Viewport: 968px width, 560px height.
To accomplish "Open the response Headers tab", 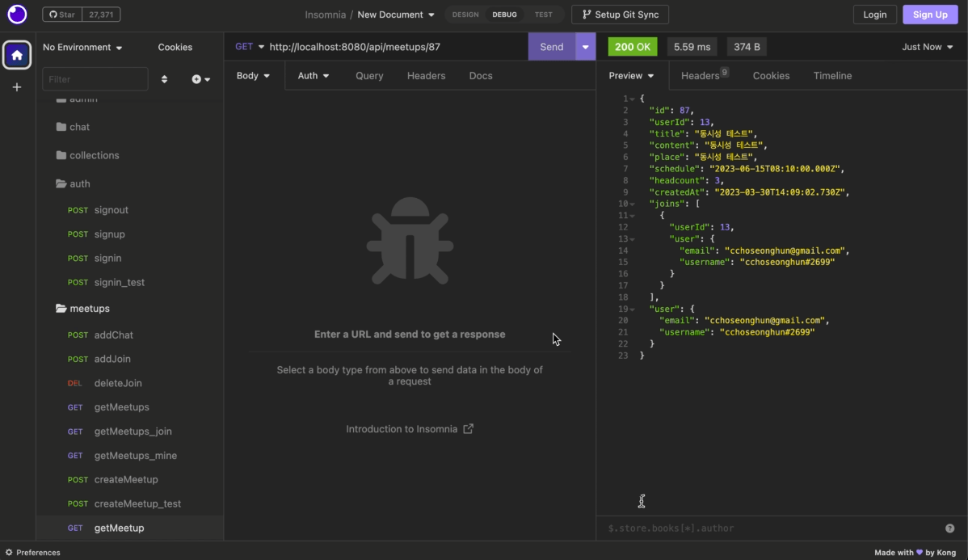I will point(704,75).
